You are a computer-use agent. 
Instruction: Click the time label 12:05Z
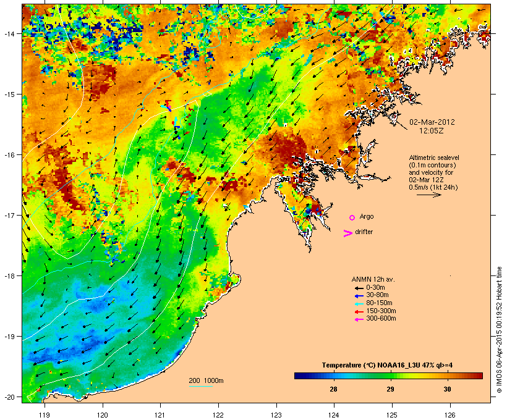432,131
